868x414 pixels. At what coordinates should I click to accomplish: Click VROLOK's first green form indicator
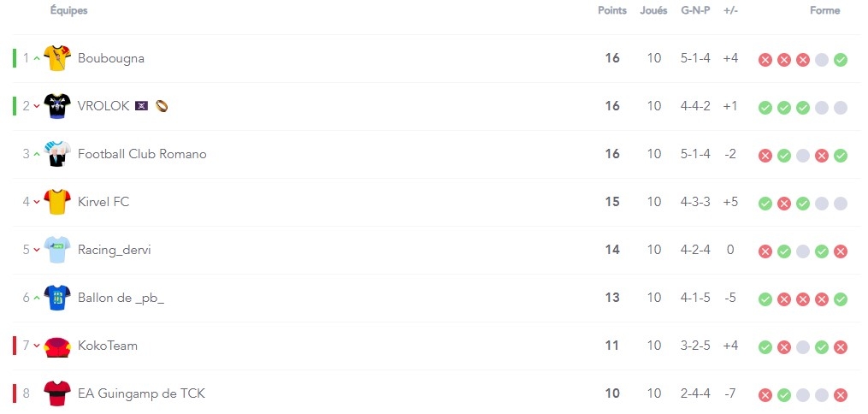765,108
